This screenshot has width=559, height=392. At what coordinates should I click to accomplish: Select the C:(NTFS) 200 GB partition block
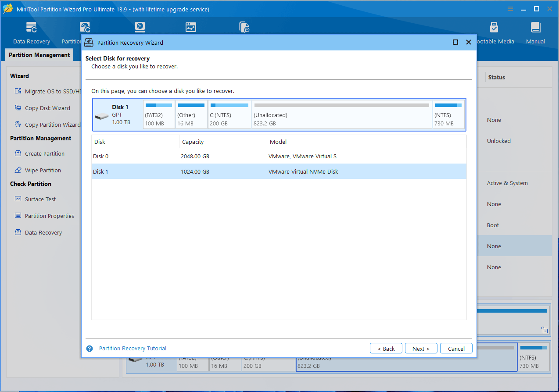[229, 114]
